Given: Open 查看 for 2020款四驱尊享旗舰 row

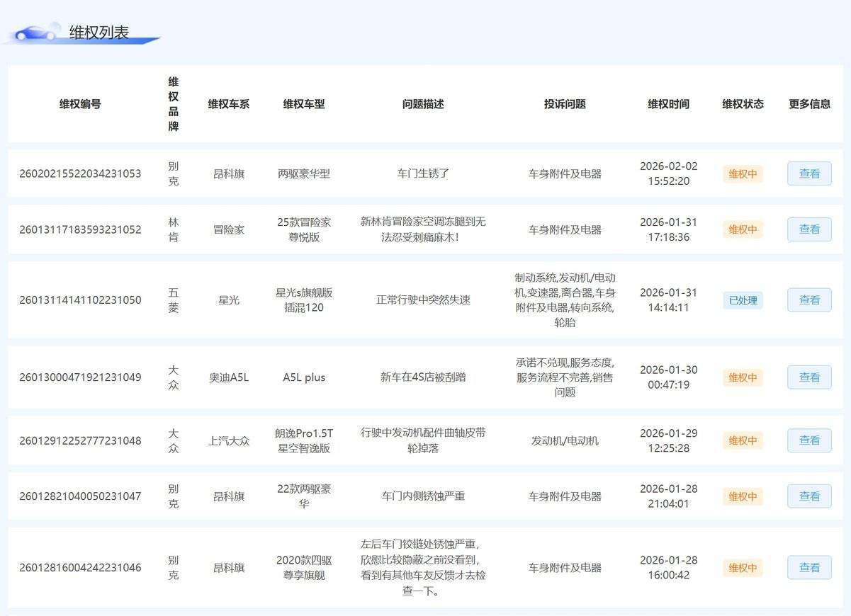Looking at the screenshot, I should tap(809, 567).
